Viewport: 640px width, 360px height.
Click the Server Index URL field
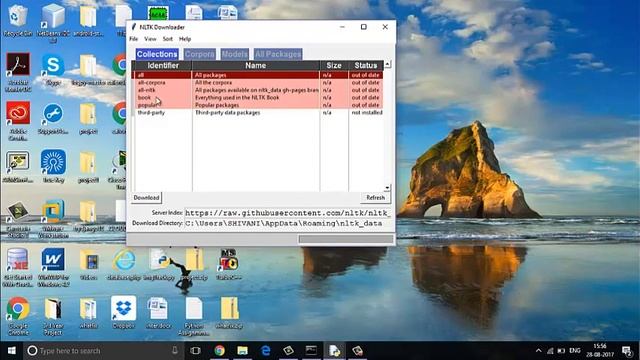(x=288, y=213)
